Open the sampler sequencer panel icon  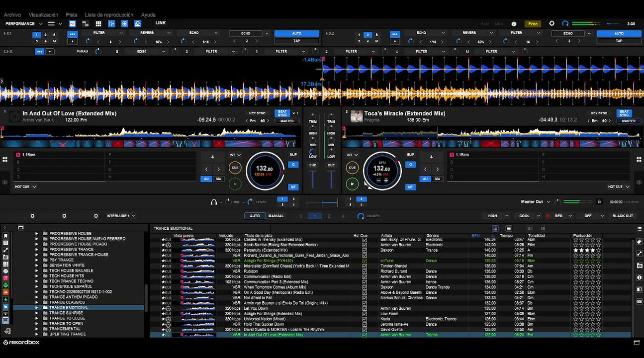point(86,23)
